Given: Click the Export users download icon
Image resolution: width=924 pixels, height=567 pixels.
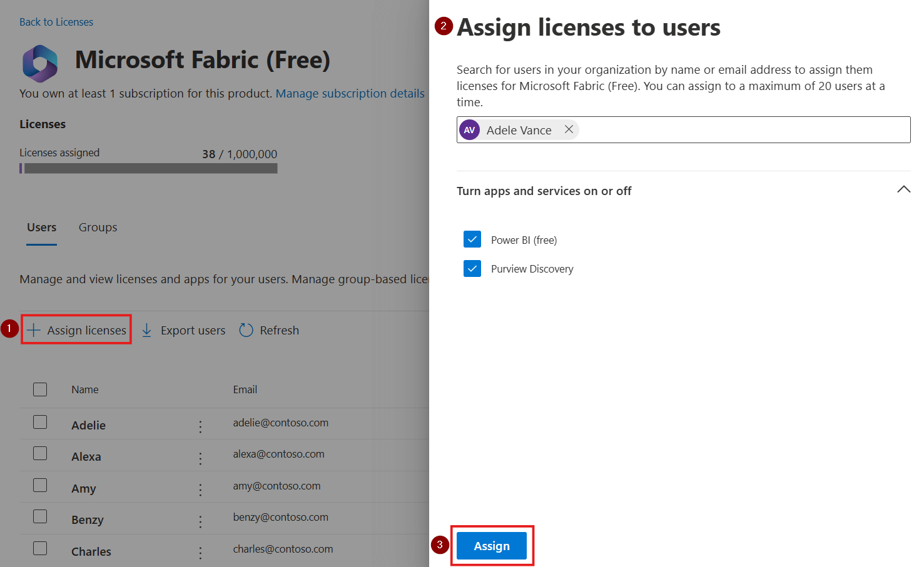Looking at the screenshot, I should pyautogui.click(x=146, y=330).
